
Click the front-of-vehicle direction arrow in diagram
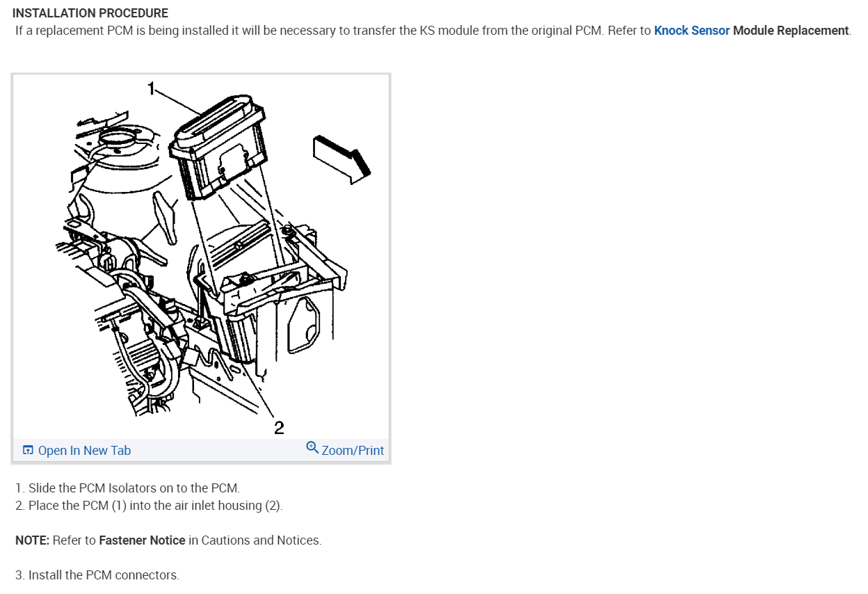342,159
